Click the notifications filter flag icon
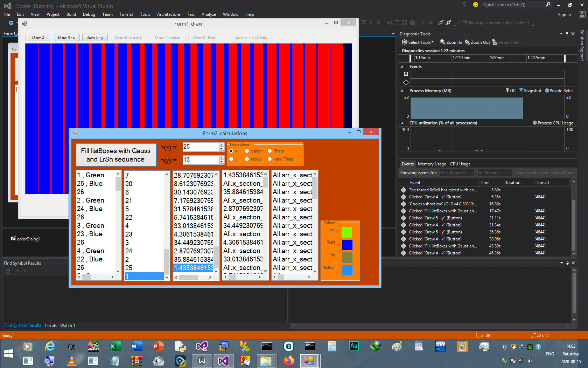 [x=464, y=5]
